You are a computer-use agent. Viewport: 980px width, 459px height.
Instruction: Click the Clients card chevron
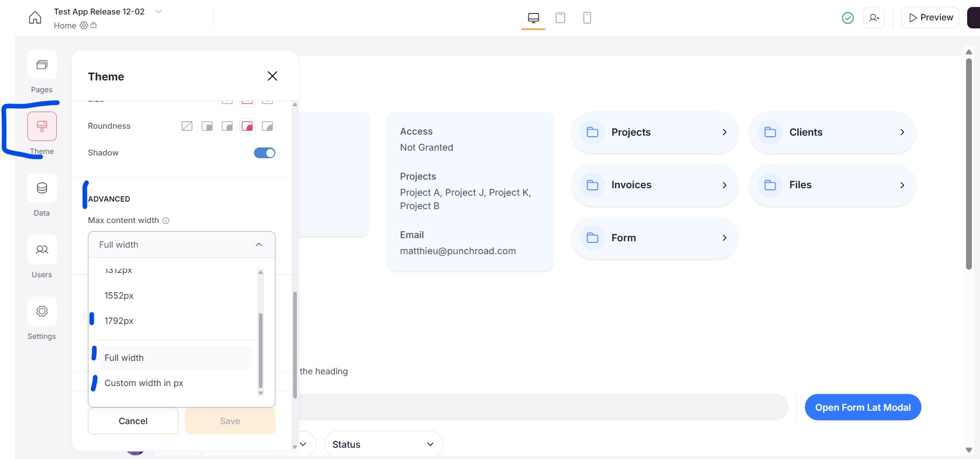(x=902, y=132)
